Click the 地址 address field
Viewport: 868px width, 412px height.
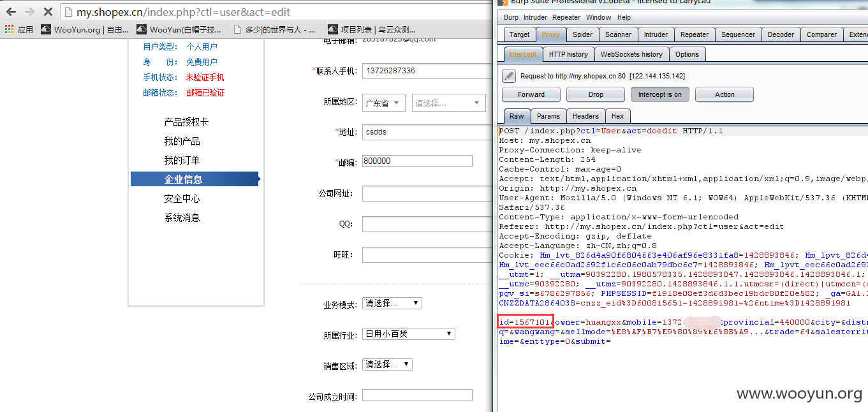(427, 132)
